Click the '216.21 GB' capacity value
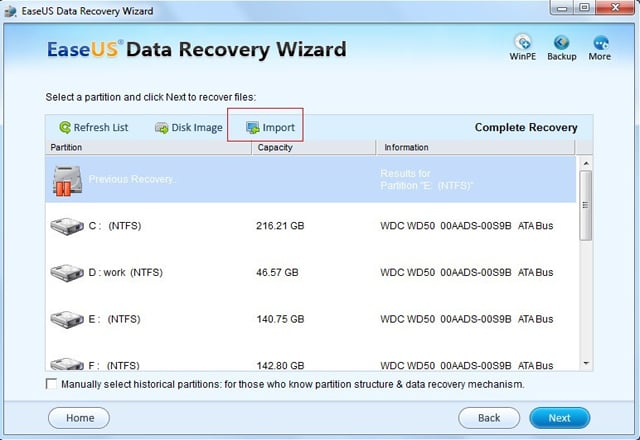This screenshot has width=640, height=440. [280, 226]
